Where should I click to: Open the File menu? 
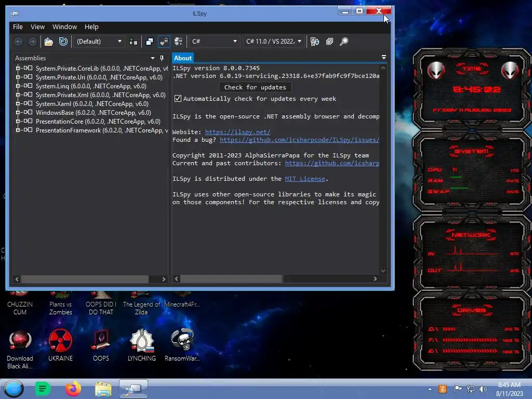pyautogui.click(x=18, y=27)
